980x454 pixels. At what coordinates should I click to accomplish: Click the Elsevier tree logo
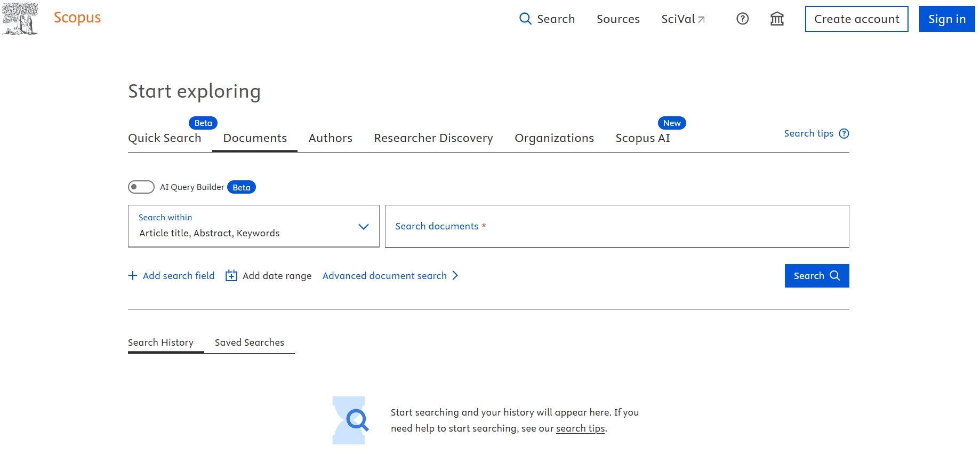pos(20,19)
